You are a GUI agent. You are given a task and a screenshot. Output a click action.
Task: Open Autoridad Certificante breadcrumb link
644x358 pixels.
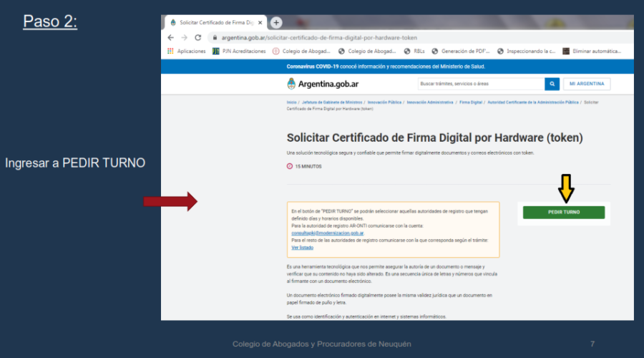[532, 102]
